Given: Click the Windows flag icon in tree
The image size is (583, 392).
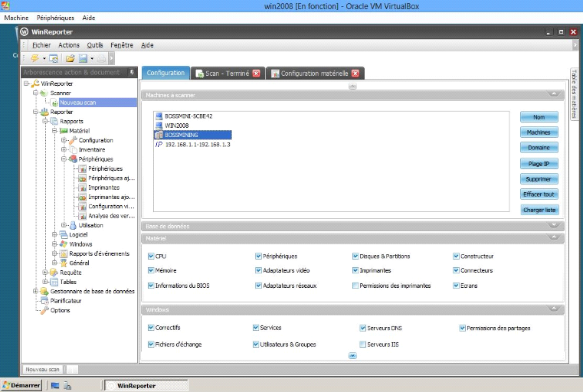Looking at the screenshot, I should coord(64,244).
